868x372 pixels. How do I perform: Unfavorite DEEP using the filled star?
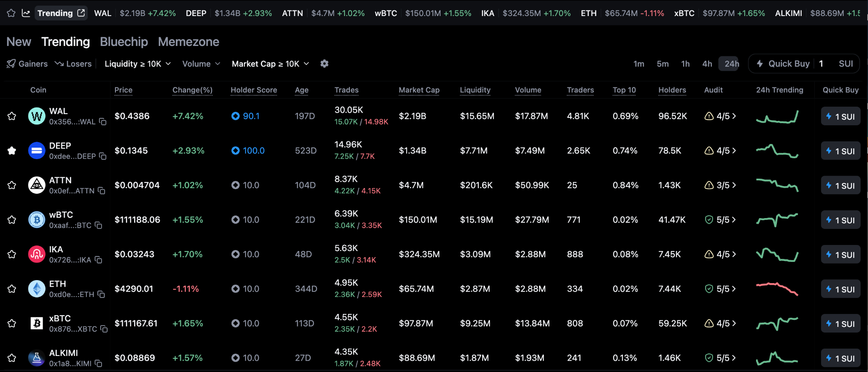pos(12,151)
